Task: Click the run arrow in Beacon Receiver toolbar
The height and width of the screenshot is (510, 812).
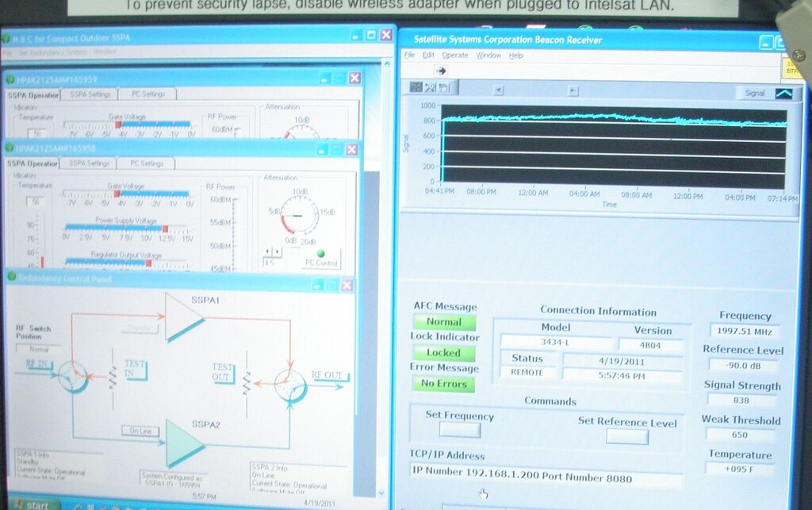Action: (x=442, y=71)
